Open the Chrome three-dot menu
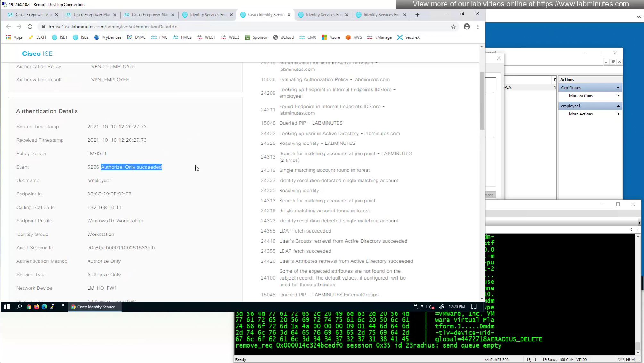Image resolution: width=644 pixels, height=363 pixels. tap(478, 27)
